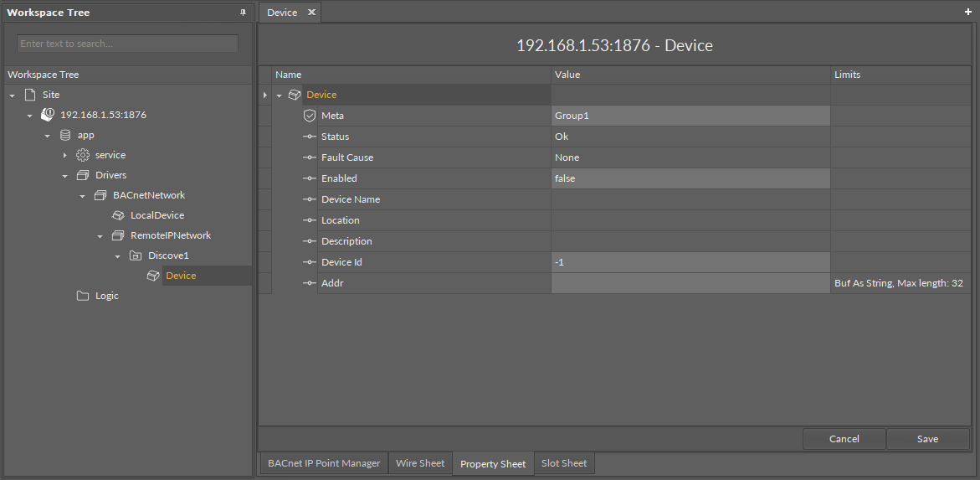
Task: Collapse the Drivers tree node
Action: pos(65,175)
